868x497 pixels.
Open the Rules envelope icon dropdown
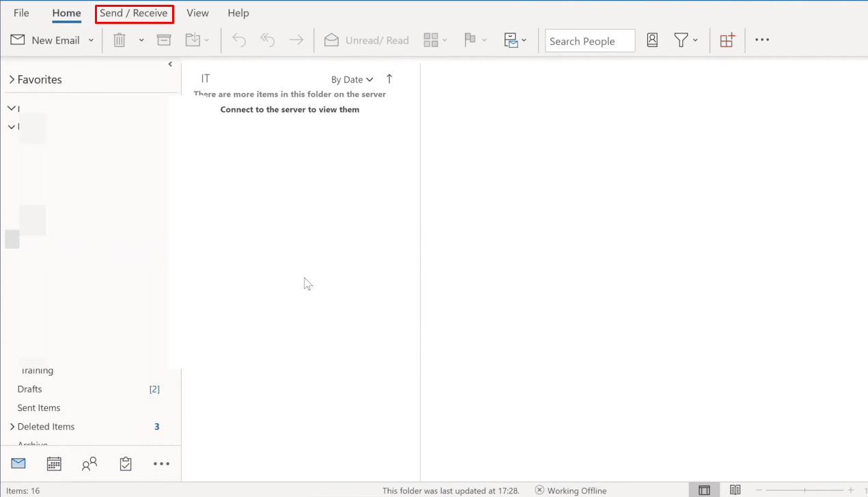click(515, 40)
